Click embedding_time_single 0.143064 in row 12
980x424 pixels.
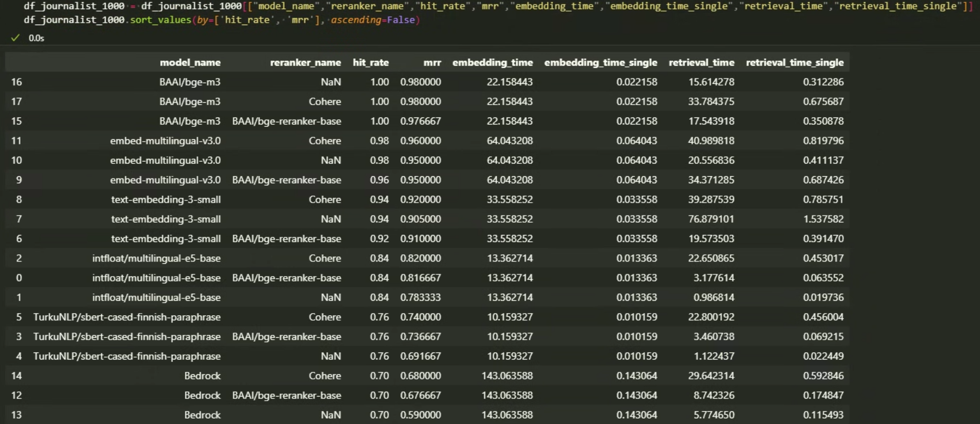[x=636, y=395]
